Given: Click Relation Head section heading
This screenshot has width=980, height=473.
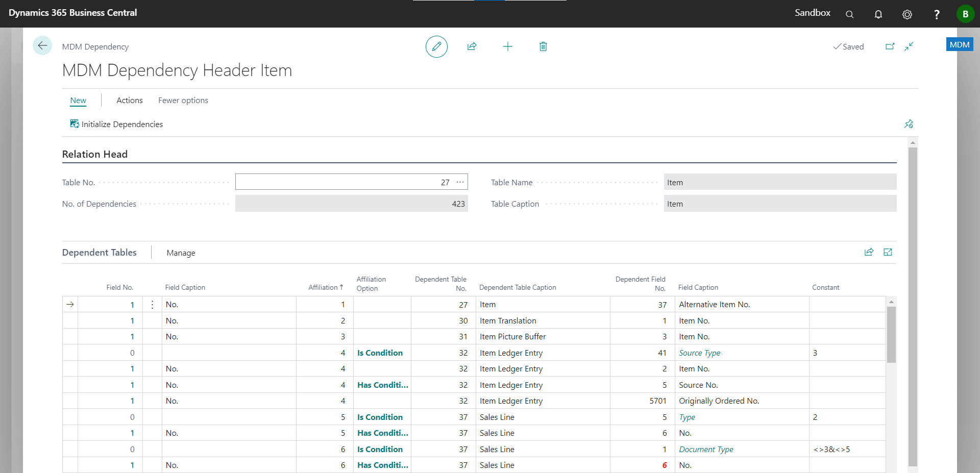Looking at the screenshot, I should 95,154.
